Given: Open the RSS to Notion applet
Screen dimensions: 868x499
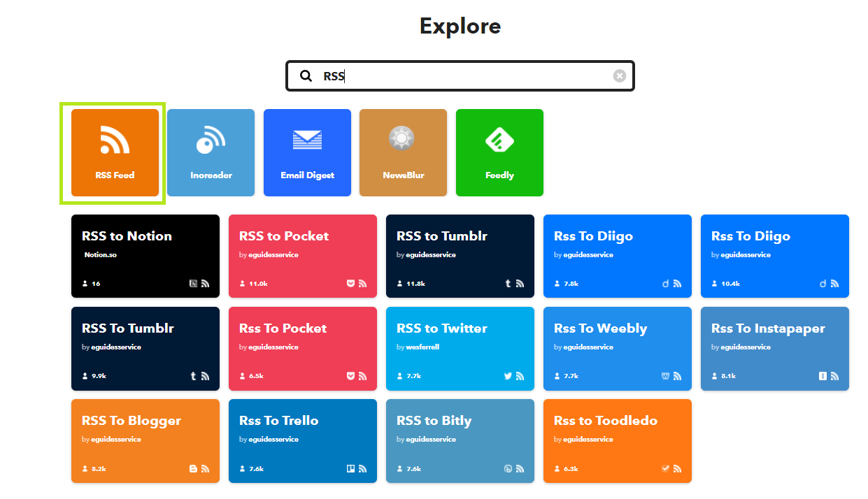Looking at the screenshot, I should tap(145, 256).
